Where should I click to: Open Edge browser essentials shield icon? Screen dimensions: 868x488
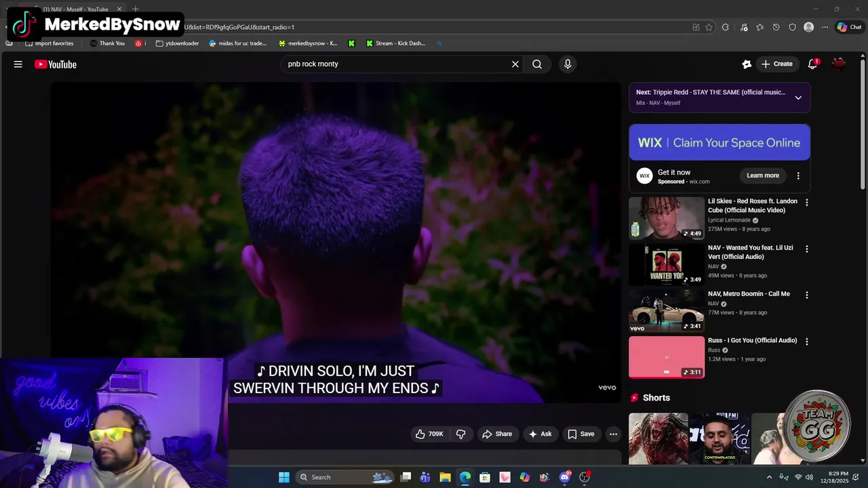[x=792, y=27]
